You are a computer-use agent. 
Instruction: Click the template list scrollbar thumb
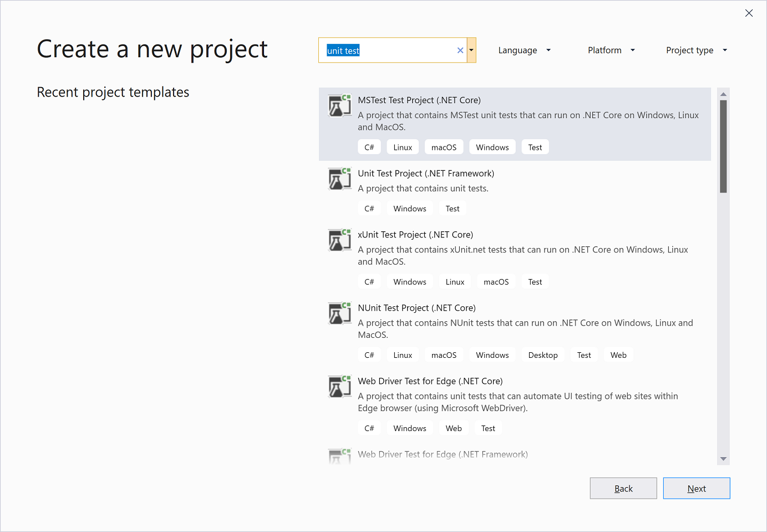[x=723, y=146]
